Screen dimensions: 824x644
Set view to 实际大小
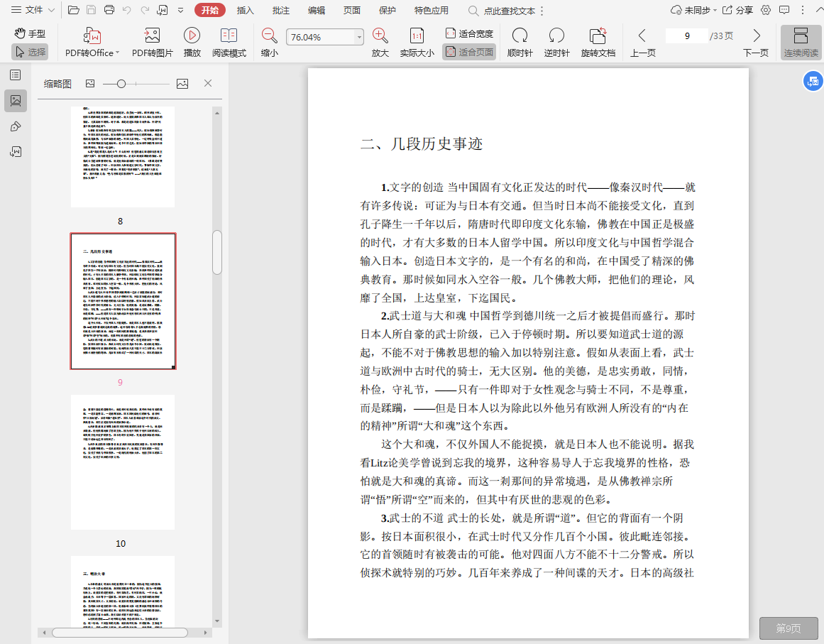coord(417,36)
